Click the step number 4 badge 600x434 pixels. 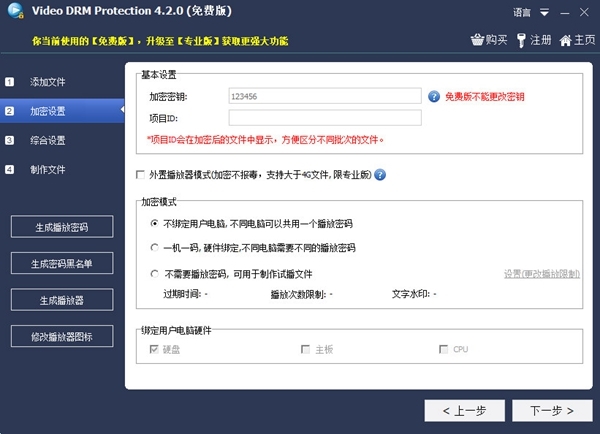point(10,170)
